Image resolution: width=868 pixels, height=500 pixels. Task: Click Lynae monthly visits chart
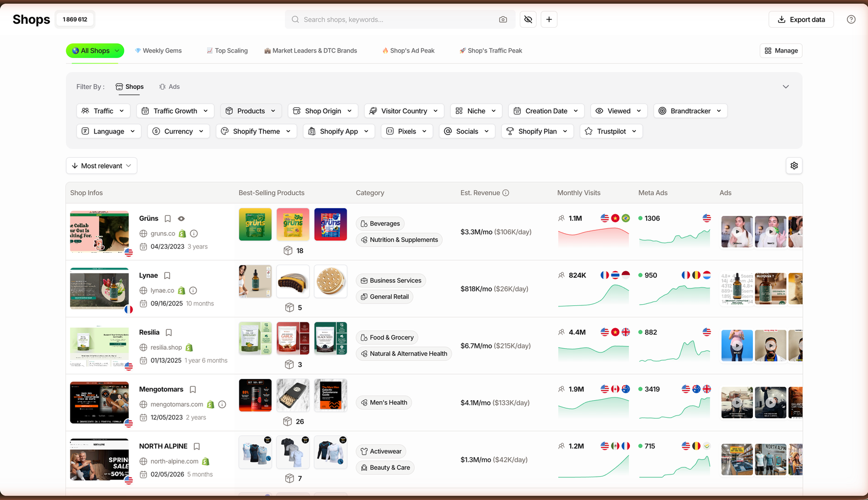point(593,296)
